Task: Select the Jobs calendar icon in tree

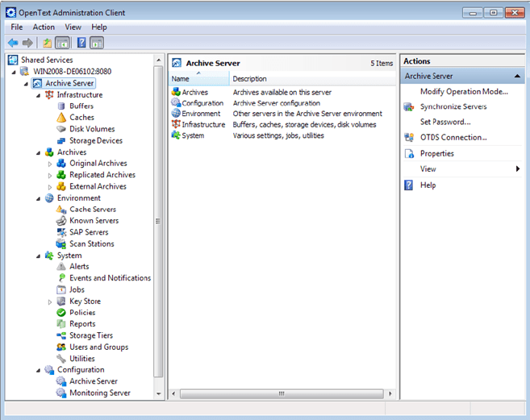Action: click(61, 289)
